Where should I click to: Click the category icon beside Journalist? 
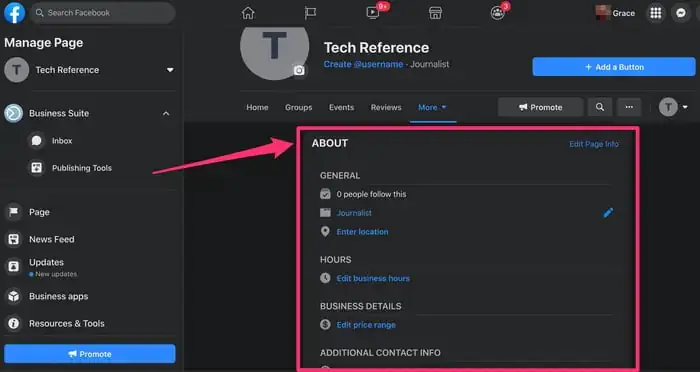325,213
